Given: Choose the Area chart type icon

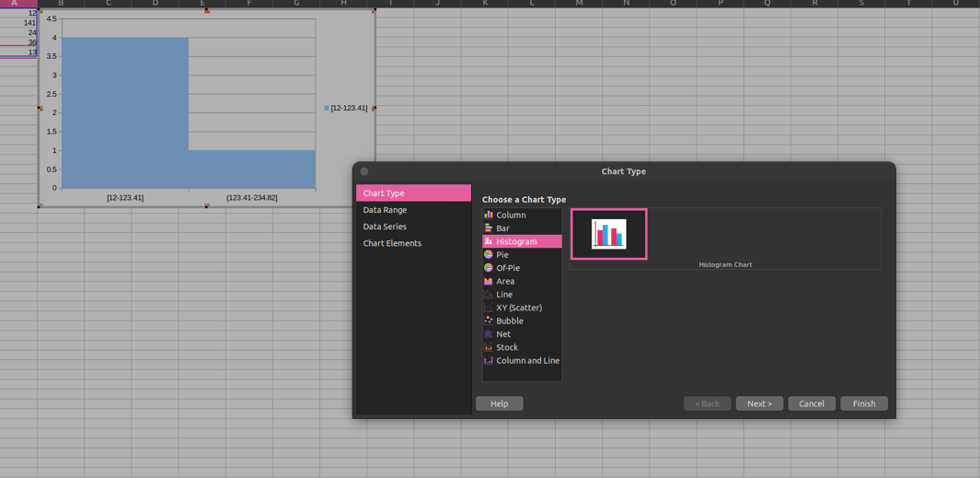Looking at the screenshot, I should point(489,281).
